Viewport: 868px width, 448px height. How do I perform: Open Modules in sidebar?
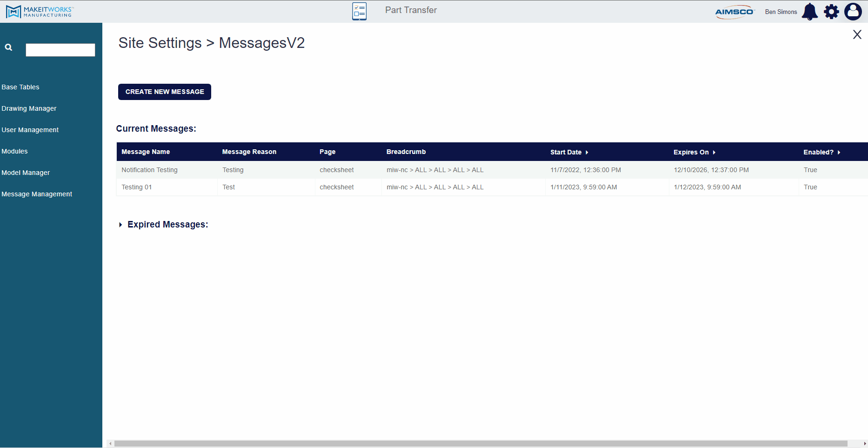pyautogui.click(x=14, y=151)
